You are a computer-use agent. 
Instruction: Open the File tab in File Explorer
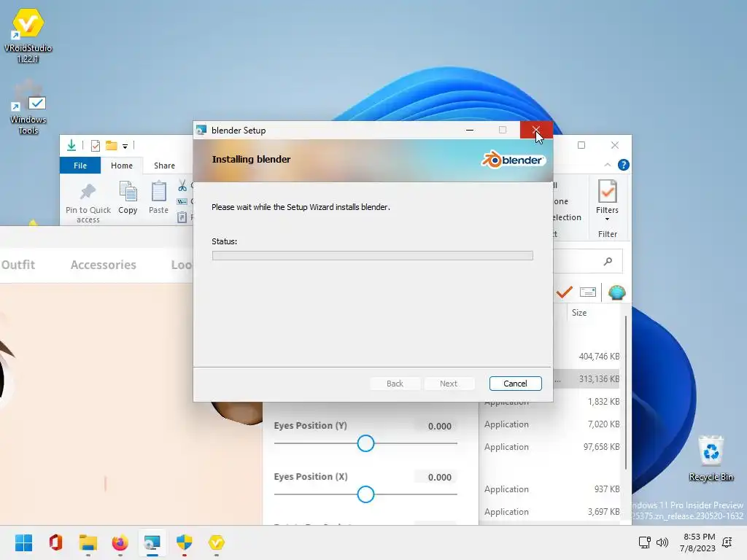[x=80, y=166]
